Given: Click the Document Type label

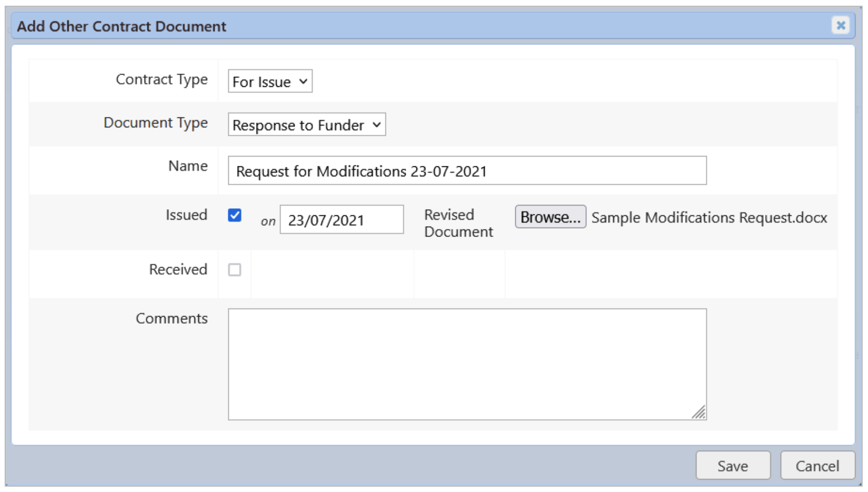Looking at the screenshot, I should click(x=155, y=123).
